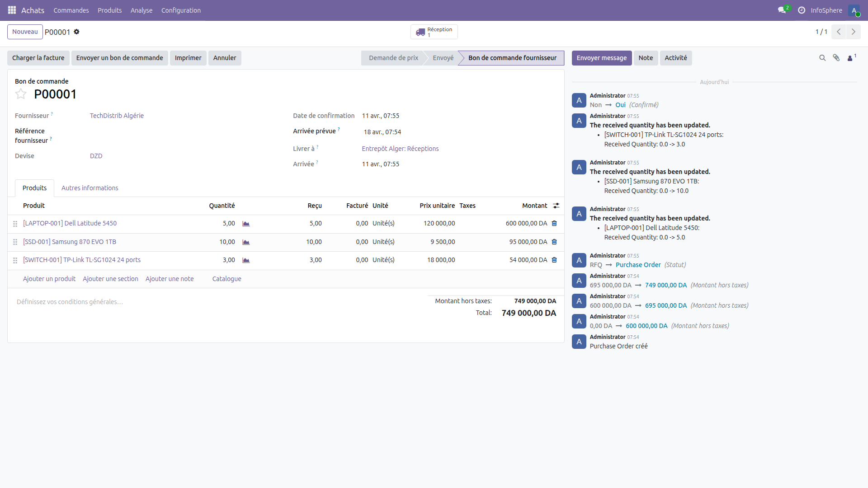
Task: Click the conditions générales text area
Action: tap(70, 302)
